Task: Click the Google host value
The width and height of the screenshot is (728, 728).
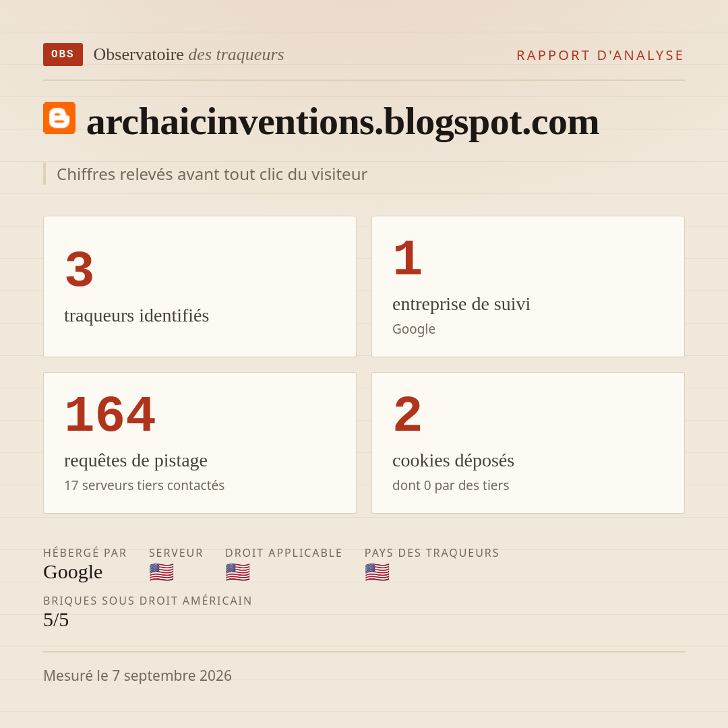Action: coord(73,572)
